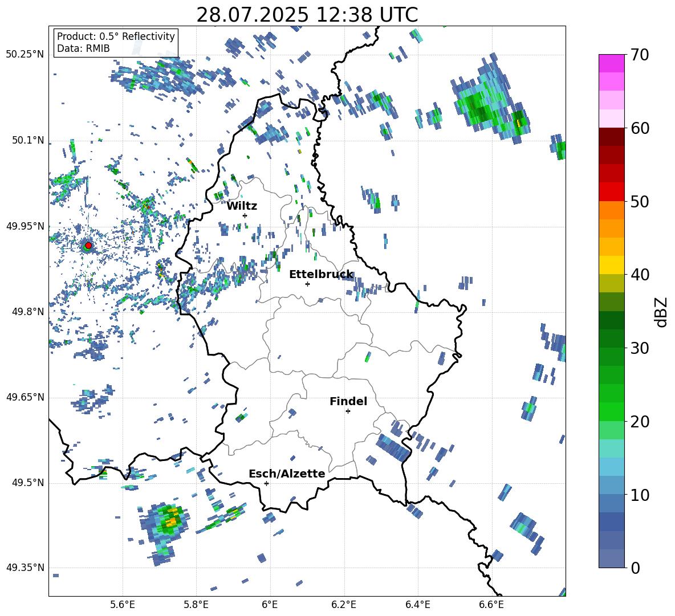This screenshot has height=616, width=675.
Task: Click the Ettelbruck city label
Action: coord(321,275)
